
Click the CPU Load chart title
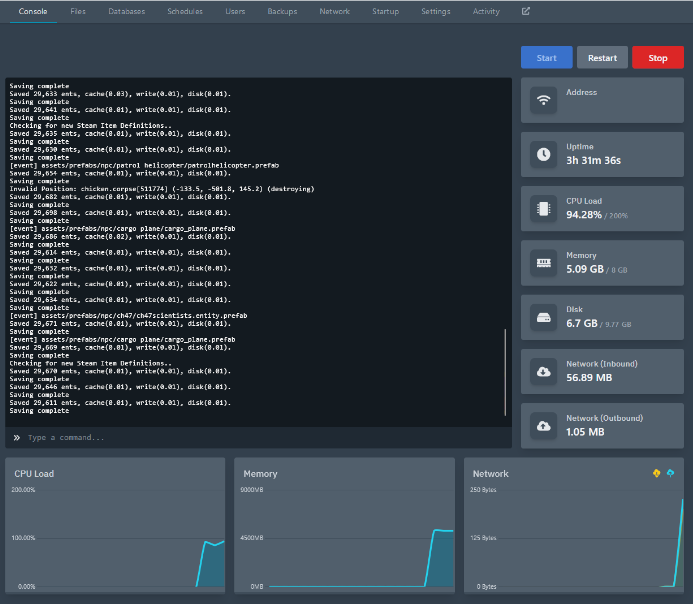[34, 474]
